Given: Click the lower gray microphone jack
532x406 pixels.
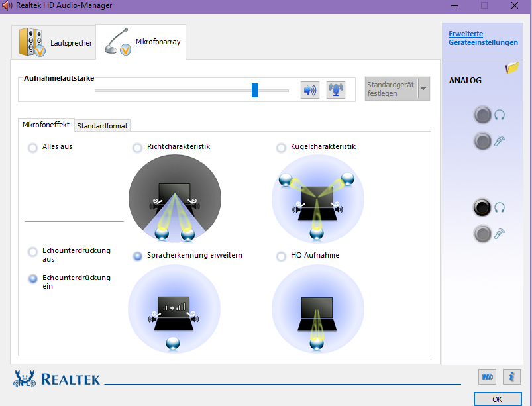Looking at the screenshot, I should pos(482,234).
